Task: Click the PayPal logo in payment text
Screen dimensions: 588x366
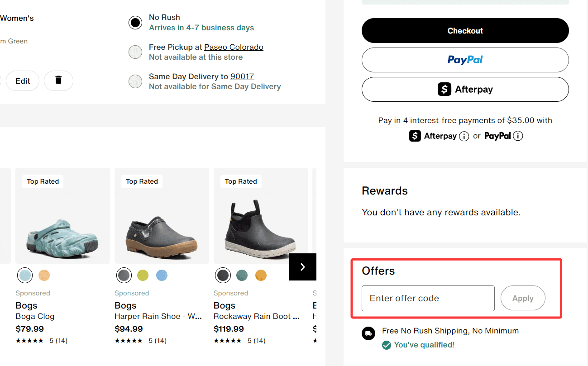Action: tap(497, 136)
